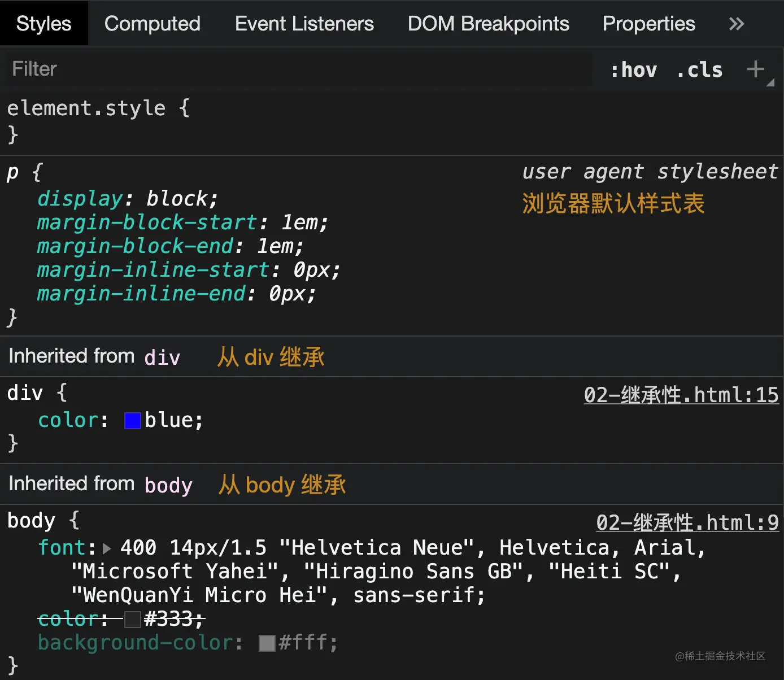The height and width of the screenshot is (680, 784).
Task: Open source link 02-继承性.html:15
Action: pyautogui.click(x=681, y=395)
